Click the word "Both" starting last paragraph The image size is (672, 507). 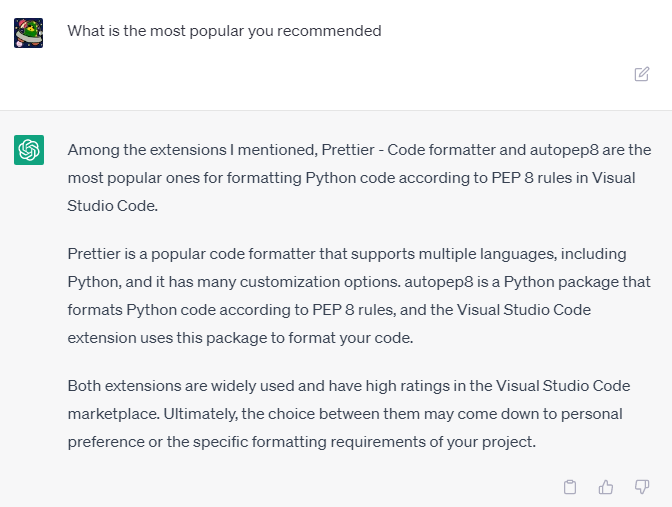tap(85, 385)
